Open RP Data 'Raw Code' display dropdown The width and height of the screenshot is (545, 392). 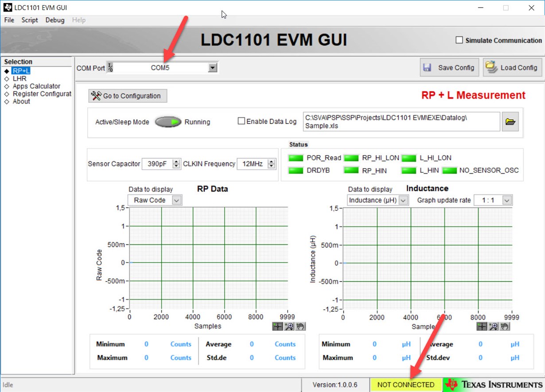pos(176,200)
